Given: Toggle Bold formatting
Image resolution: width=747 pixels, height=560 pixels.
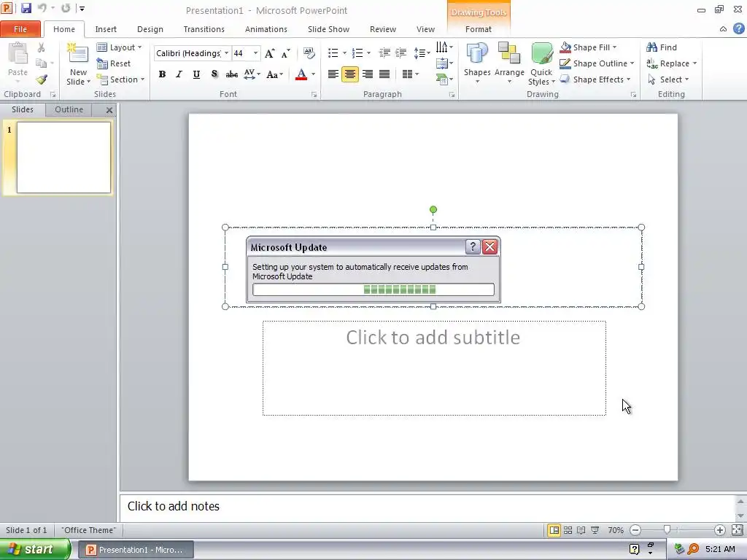Looking at the screenshot, I should point(162,74).
